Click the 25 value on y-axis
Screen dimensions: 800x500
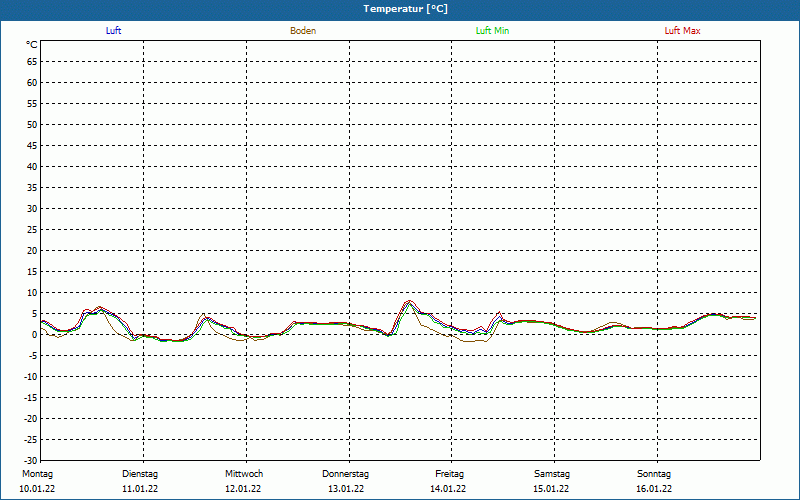point(32,230)
